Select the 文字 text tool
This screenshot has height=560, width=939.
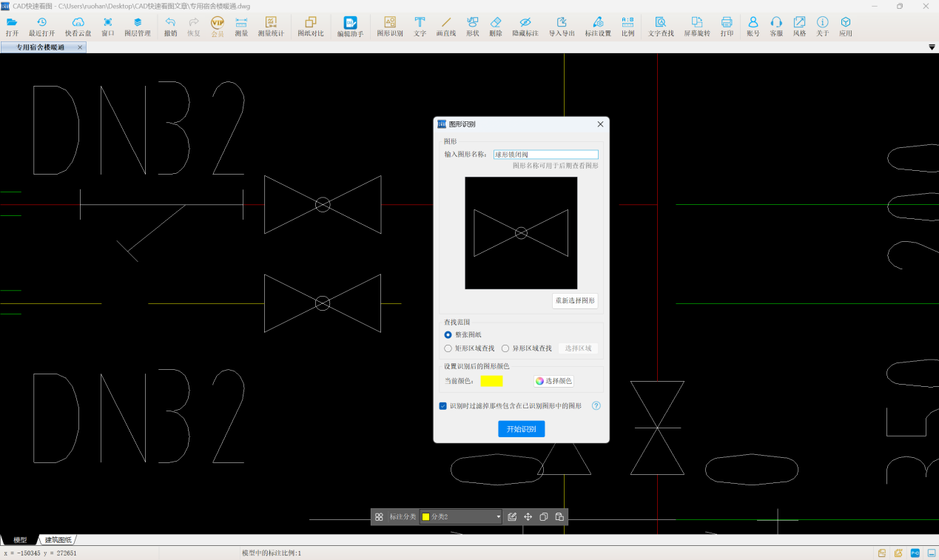[420, 27]
